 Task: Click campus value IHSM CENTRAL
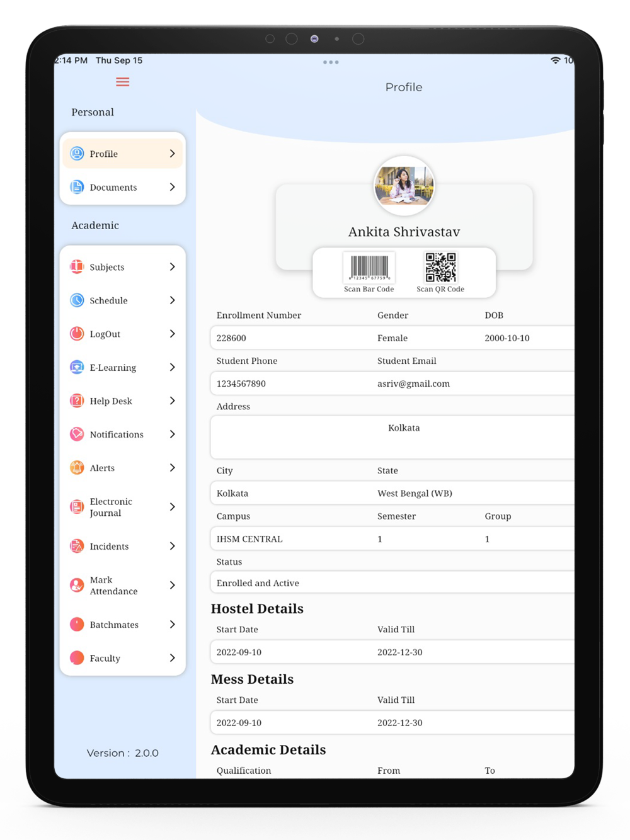(249, 539)
